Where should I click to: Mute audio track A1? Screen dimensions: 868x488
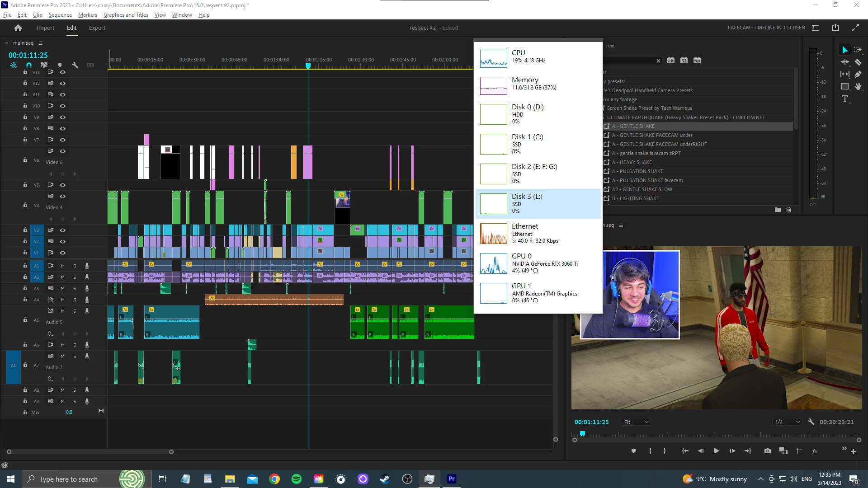coord(62,266)
